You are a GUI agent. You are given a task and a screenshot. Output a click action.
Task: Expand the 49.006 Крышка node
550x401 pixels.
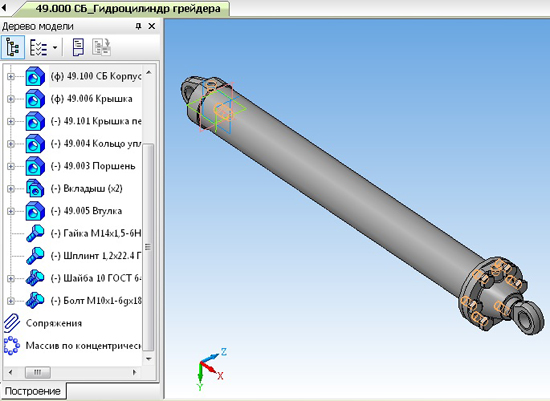pyautogui.click(x=11, y=99)
